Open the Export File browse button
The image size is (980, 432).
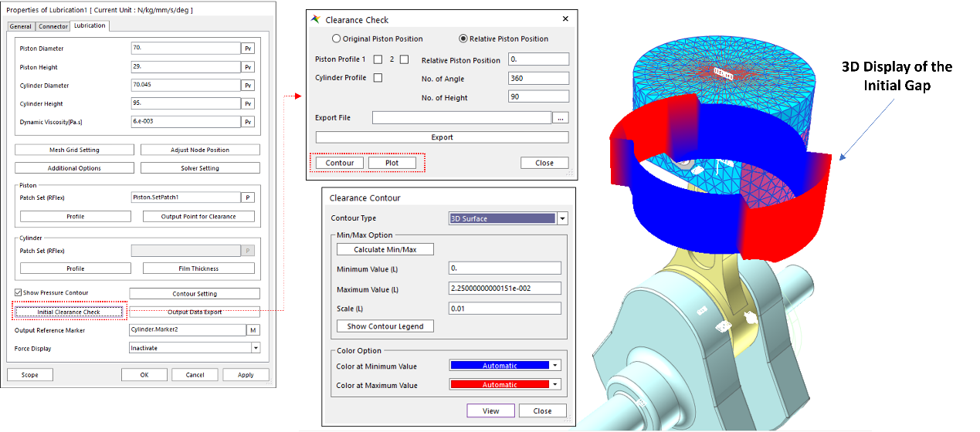point(561,118)
